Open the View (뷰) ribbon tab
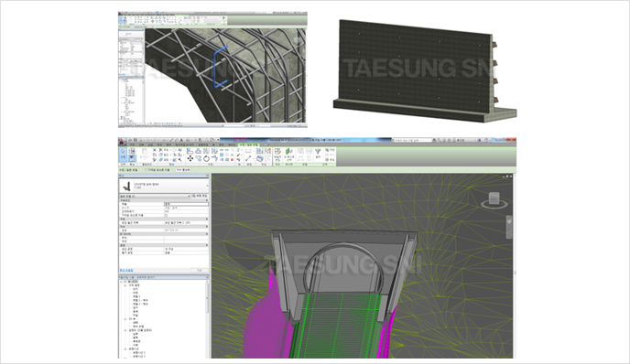This screenshot has height=364, width=630. (x=213, y=145)
